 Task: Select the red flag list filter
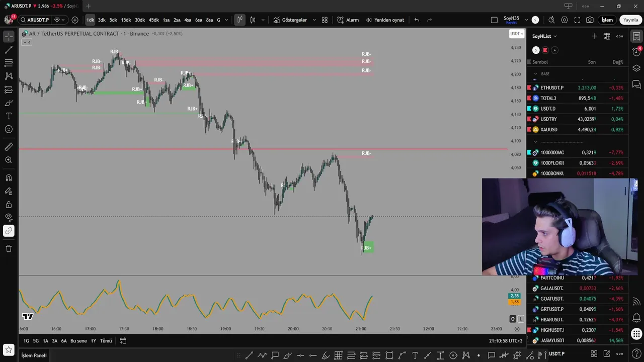tap(545, 50)
